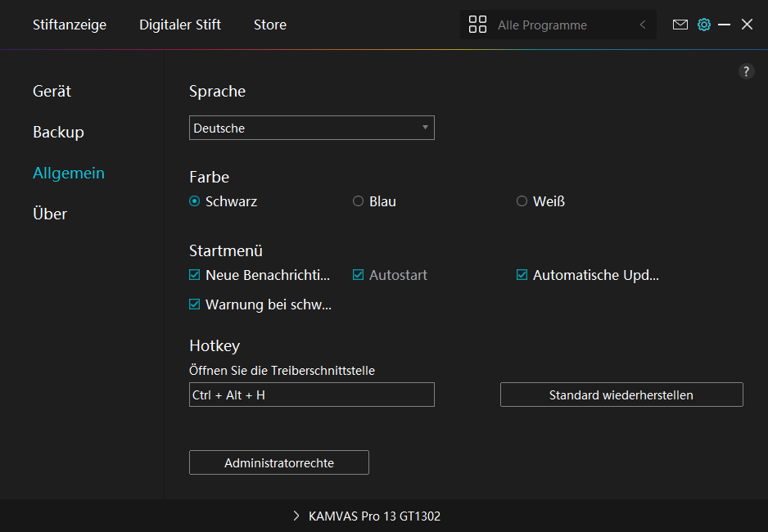Select the Schwarz color theme
This screenshot has height=532, width=768.
[x=195, y=201]
